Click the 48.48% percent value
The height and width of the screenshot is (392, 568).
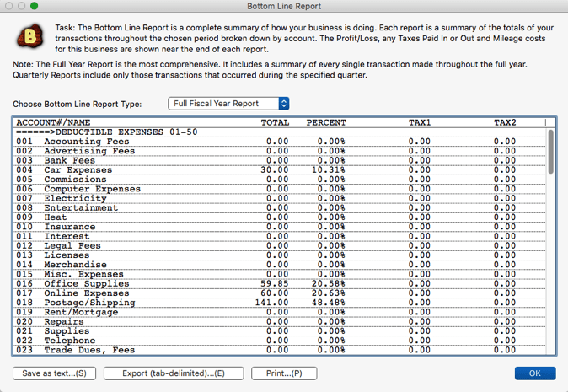click(329, 303)
